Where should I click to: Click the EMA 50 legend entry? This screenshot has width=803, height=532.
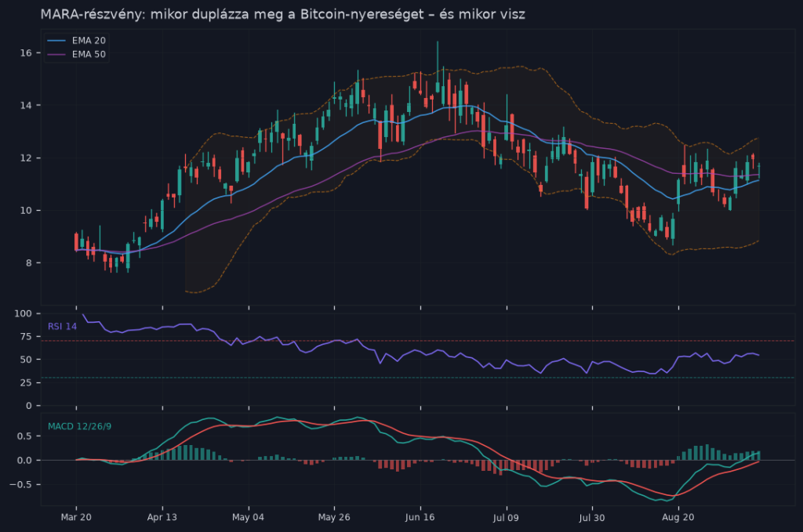coord(76,54)
